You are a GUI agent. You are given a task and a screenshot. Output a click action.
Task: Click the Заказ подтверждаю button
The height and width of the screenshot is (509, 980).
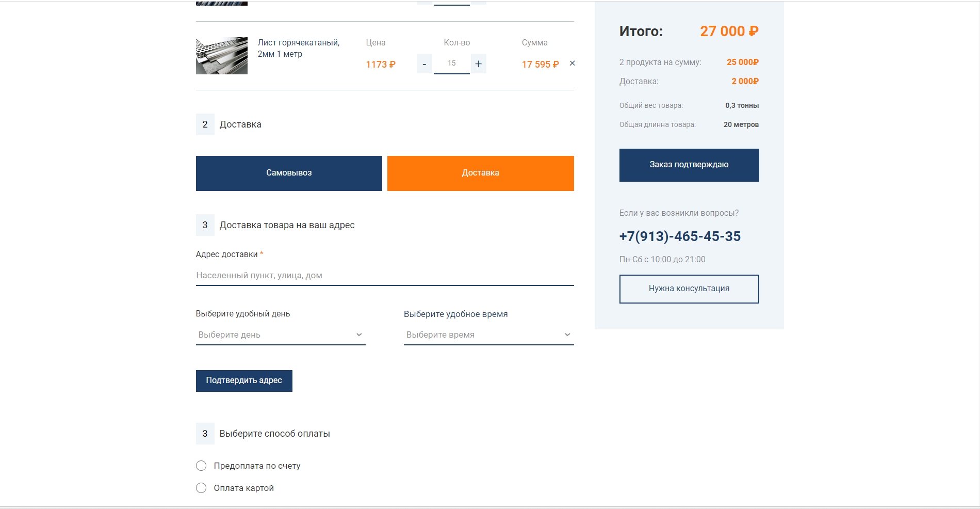click(689, 165)
